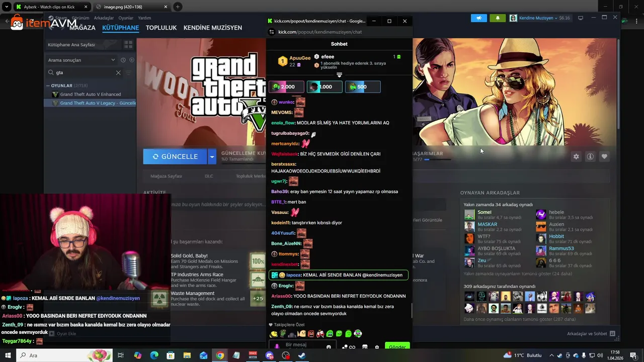Click angry red face emote

tap(311, 334)
